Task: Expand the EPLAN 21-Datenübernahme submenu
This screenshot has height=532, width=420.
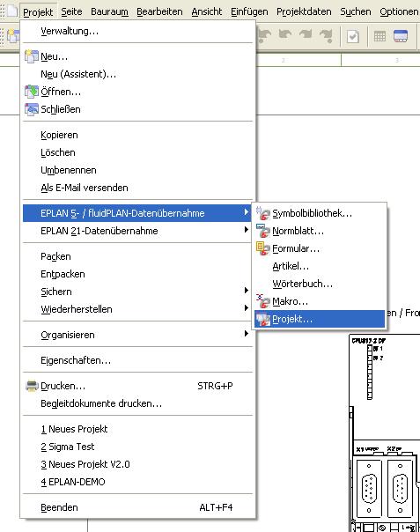Action: coord(137,231)
